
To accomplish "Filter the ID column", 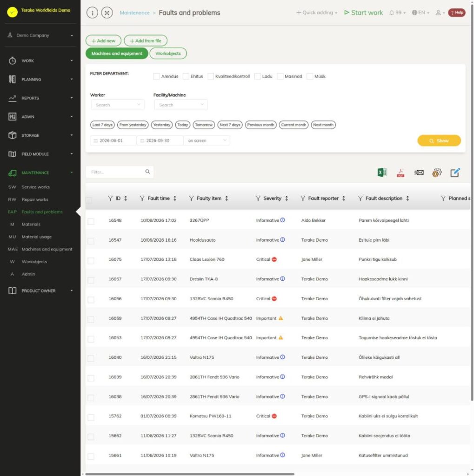I will point(110,198).
